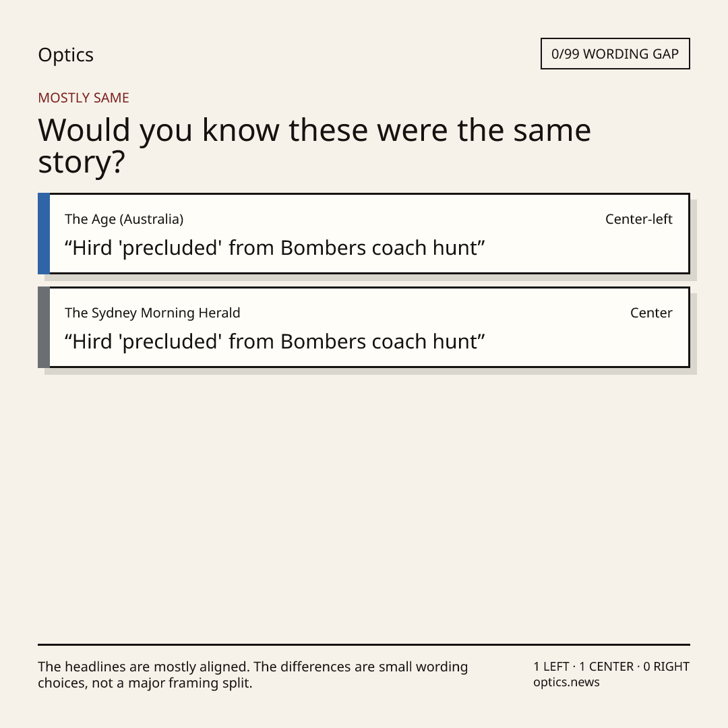728x728 pixels.
Task: Select the grey bias bar on Sydney Morning Herald card
Action: pyautogui.click(x=44, y=328)
